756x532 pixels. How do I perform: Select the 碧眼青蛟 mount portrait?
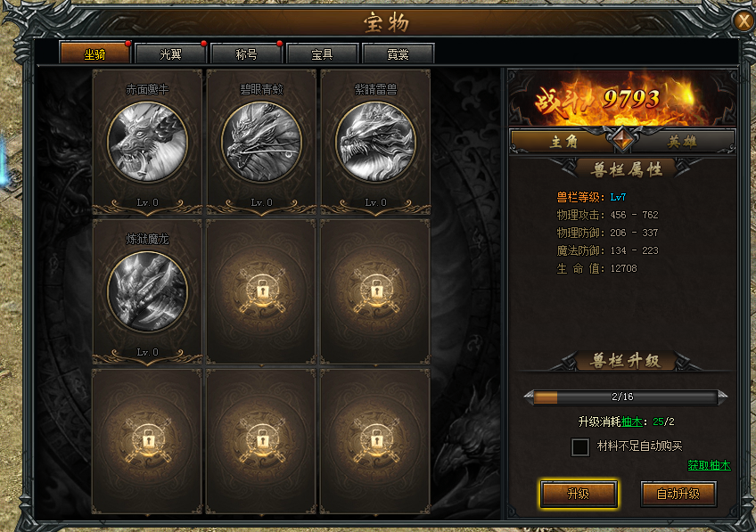coord(261,143)
